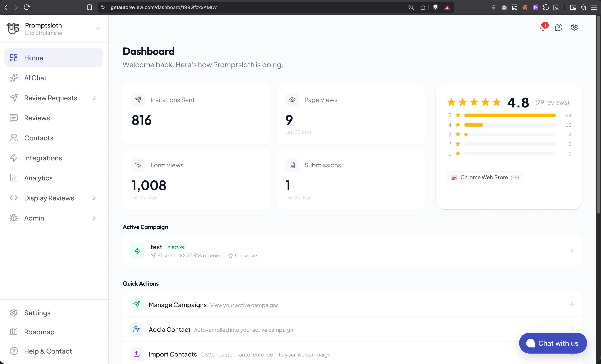Click the Add a Contact person icon

click(137, 329)
